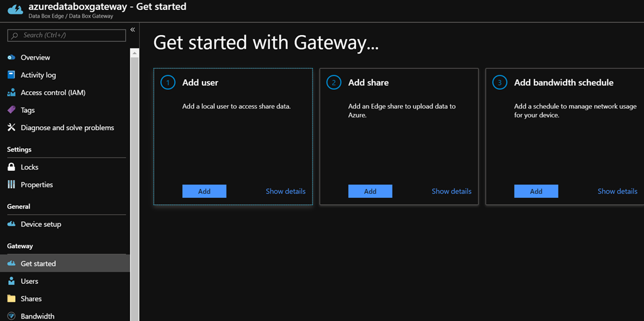Click the Shares folder icon
Viewport: 644px width, 321px height.
click(x=11, y=299)
